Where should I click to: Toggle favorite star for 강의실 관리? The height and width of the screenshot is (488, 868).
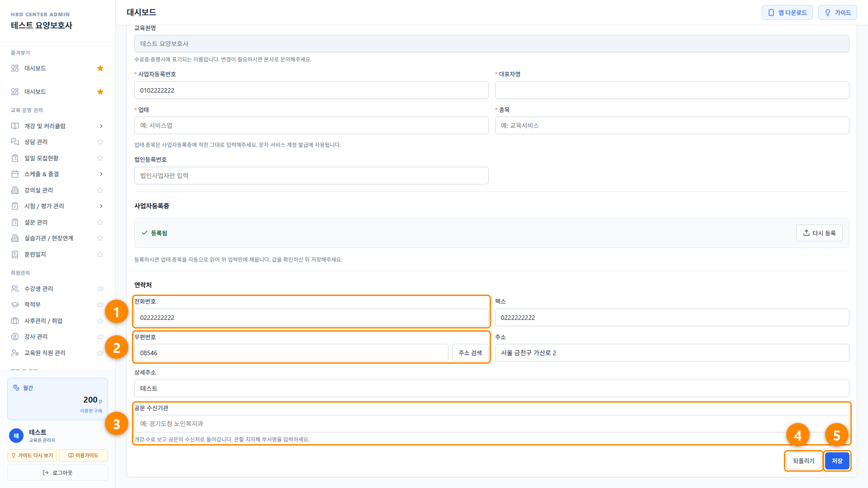(x=100, y=190)
